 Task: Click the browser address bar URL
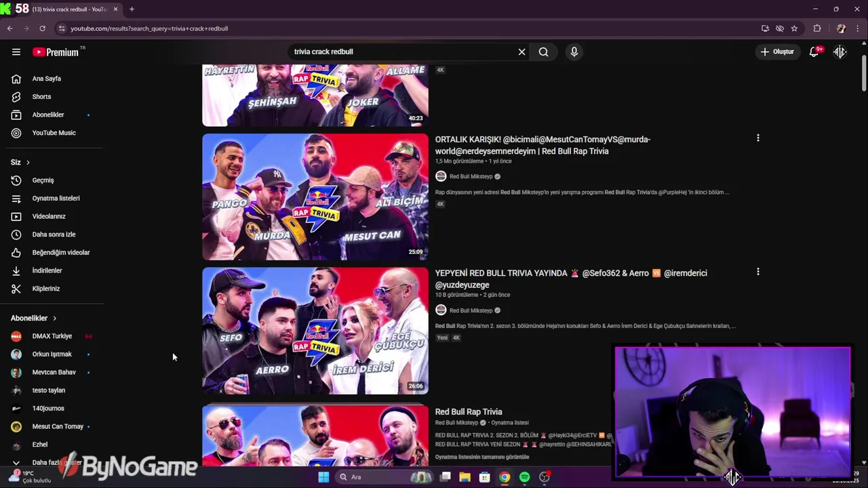click(x=149, y=28)
